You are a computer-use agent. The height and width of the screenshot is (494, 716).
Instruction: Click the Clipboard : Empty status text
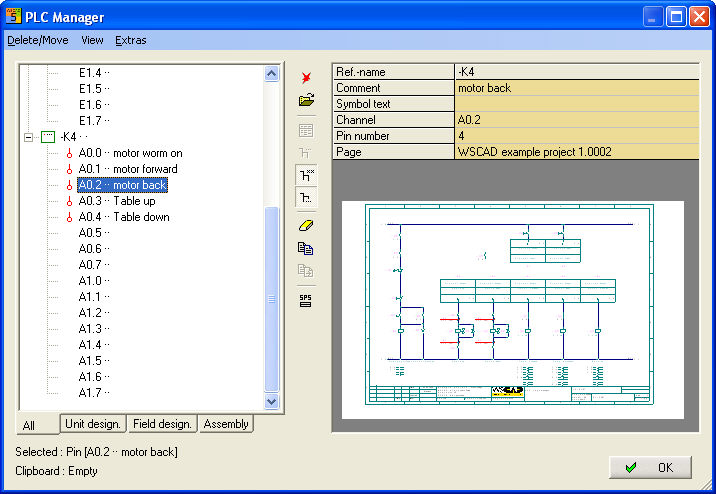click(x=57, y=471)
